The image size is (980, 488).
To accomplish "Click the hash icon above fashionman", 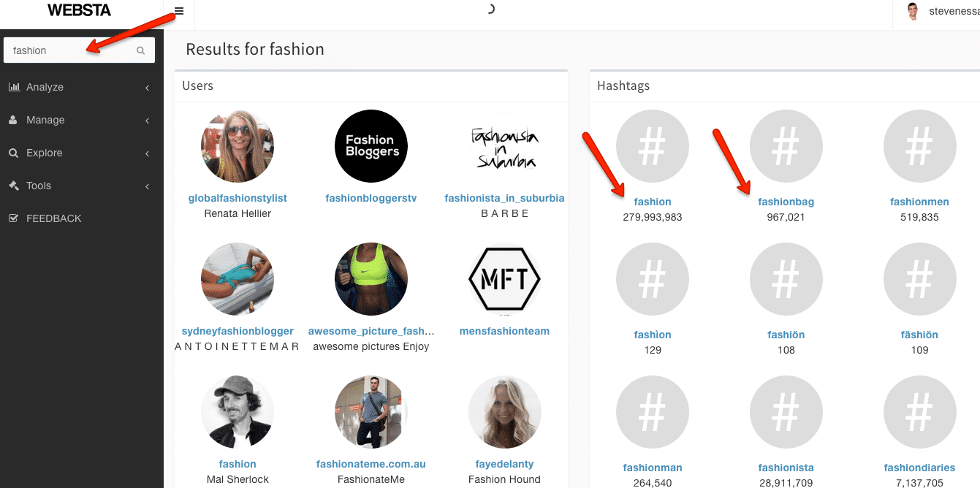I will click(x=653, y=412).
